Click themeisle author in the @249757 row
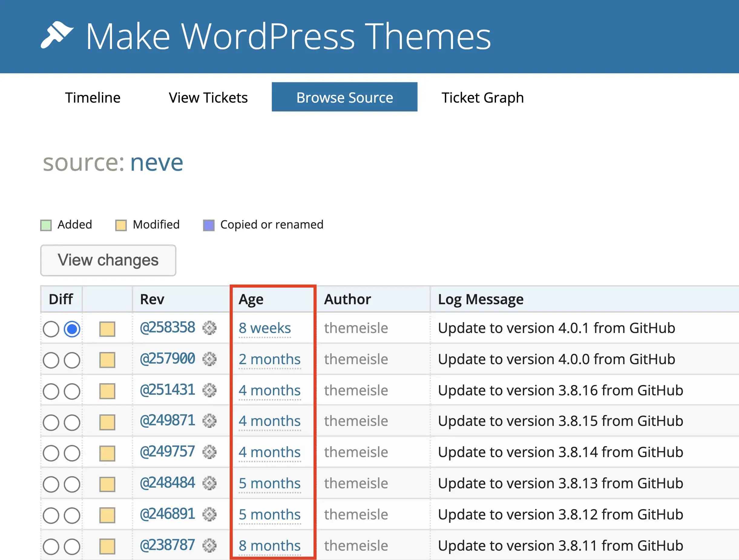The width and height of the screenshot is (739, 560). 356,452
